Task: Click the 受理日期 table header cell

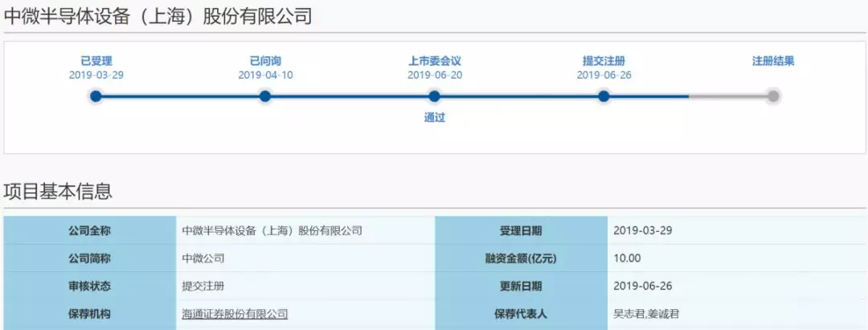Action: [521, 231]
